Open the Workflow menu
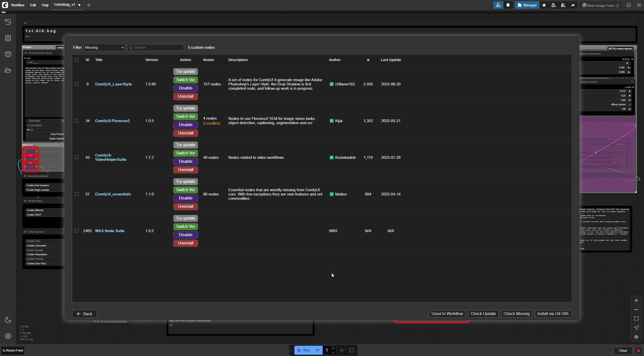Screen dimensions: 644x356 point(17,5)
